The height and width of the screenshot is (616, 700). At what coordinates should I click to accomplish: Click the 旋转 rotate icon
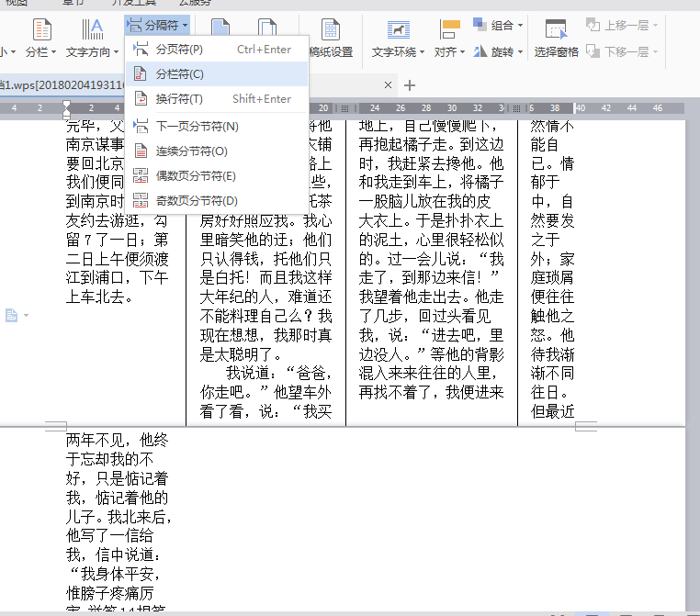480,51
